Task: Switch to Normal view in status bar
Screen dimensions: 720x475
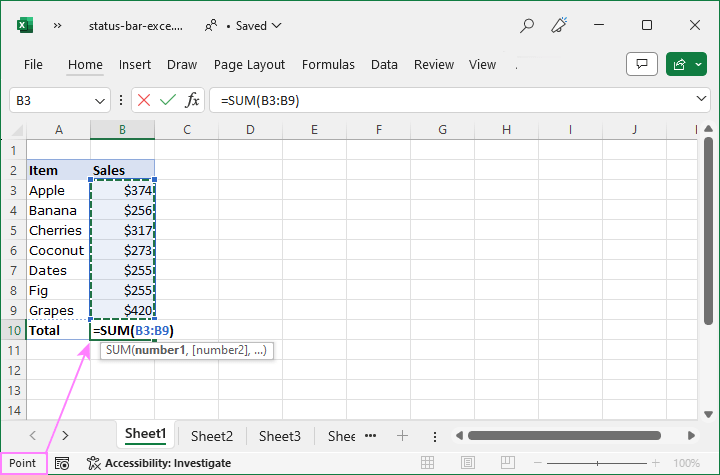Action: coord(428,463)
